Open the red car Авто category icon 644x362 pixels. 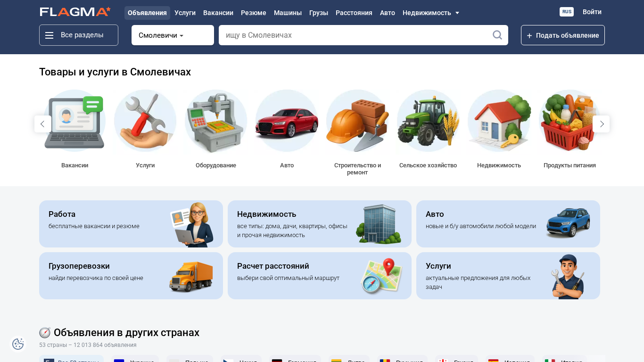[287, 122]
